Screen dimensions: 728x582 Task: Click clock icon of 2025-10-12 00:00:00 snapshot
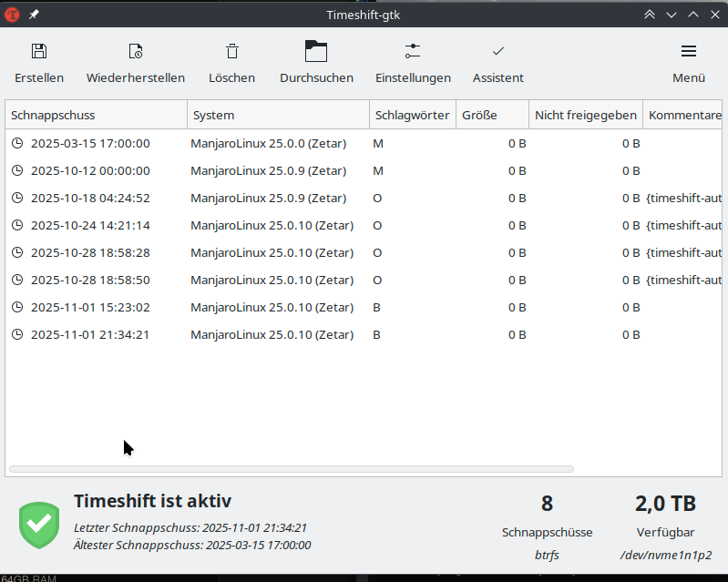click(x=17, y=170)
